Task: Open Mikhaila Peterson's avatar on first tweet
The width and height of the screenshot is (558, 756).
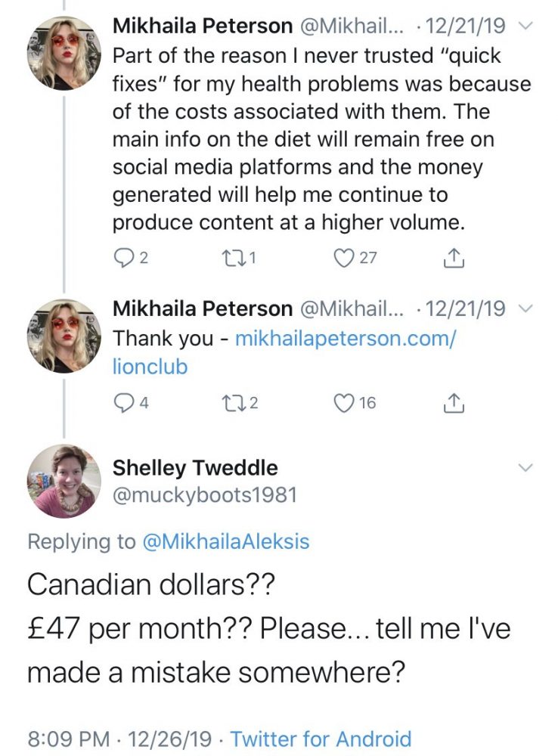Action: click(64, 53)
